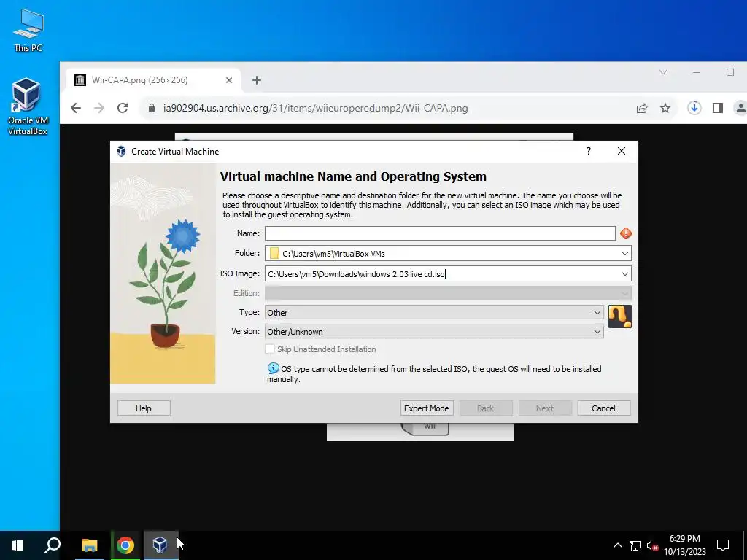Open Chrome downloads icon
Viewport: 747px width, 560px height.
694,108
